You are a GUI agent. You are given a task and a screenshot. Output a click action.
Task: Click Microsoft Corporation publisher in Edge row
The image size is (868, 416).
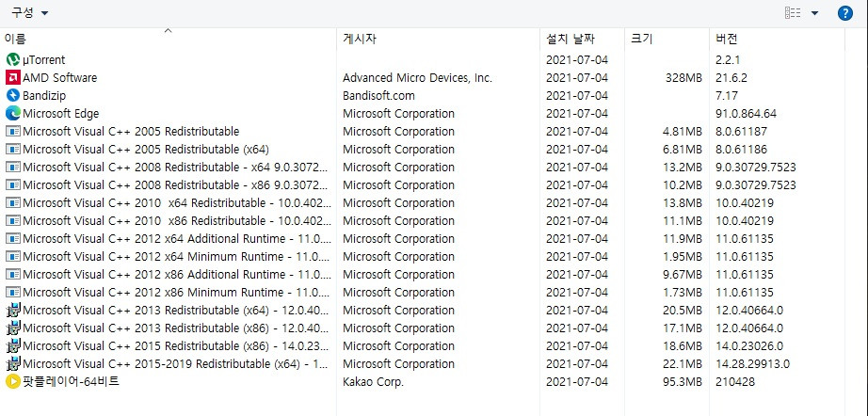[x=398, y=113]
